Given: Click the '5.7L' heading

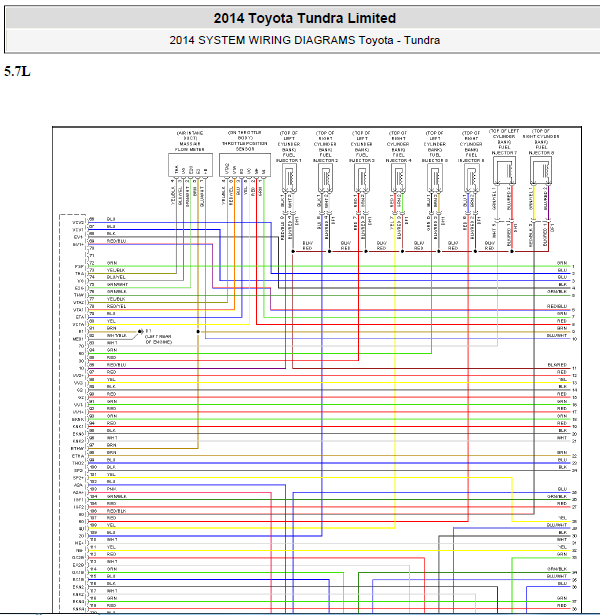Looking at the screenshot, I should pos(17,72).
